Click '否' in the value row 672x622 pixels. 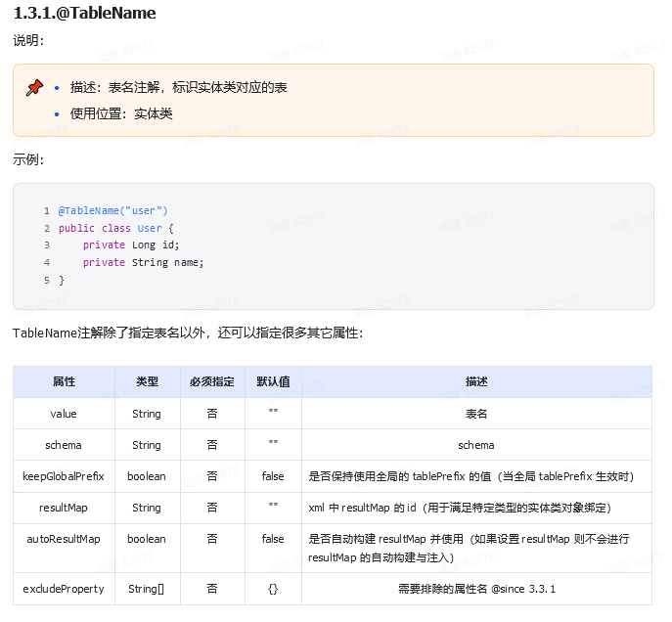tap(212, 414)
